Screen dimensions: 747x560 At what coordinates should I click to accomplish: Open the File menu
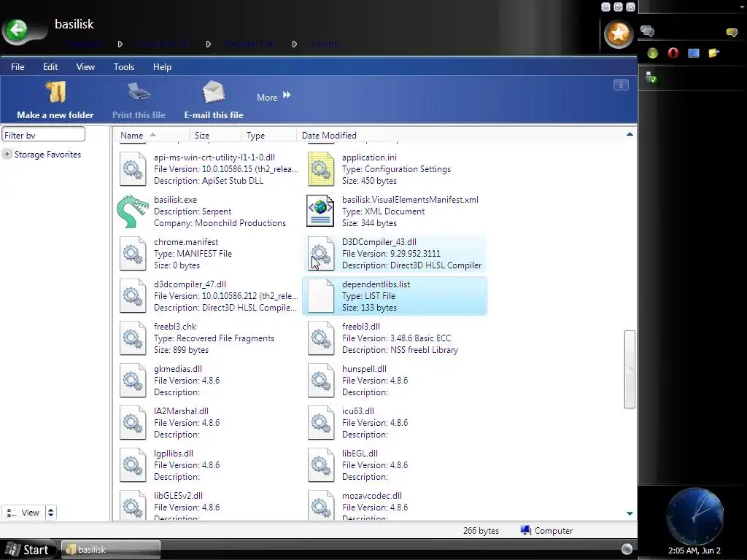[18, 66]
